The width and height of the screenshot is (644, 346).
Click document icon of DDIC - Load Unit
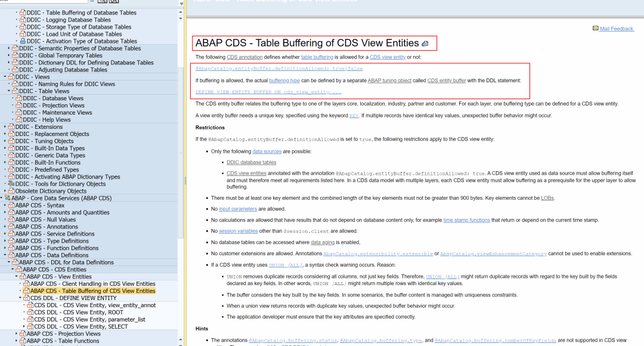pyautogui.click(x=23, y=34)
